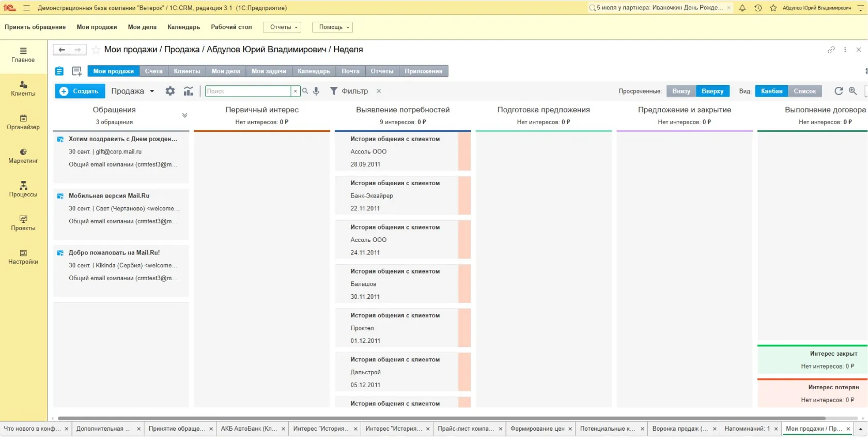Switch view to Канбан
The height and width of the screenshot is (442, 868).
coord(771,91)
